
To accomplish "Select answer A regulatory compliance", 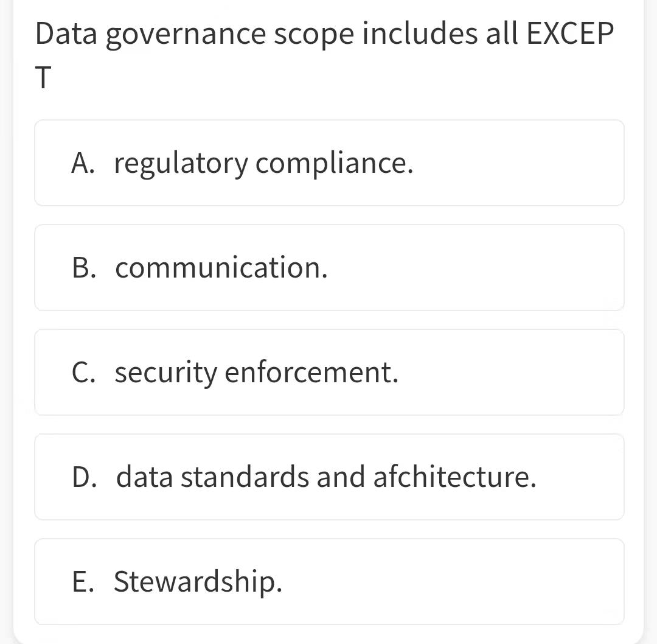I will [x=329, y=163].
